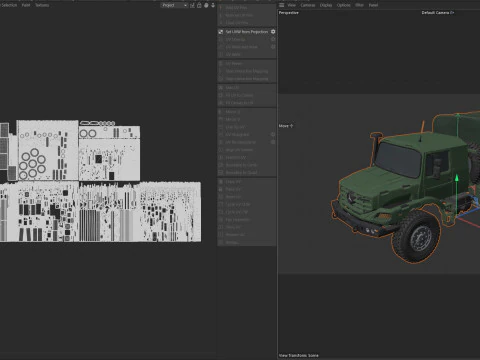
Task: Click the globe icon in the UV editor toolbar
Action: pos(206,5)
